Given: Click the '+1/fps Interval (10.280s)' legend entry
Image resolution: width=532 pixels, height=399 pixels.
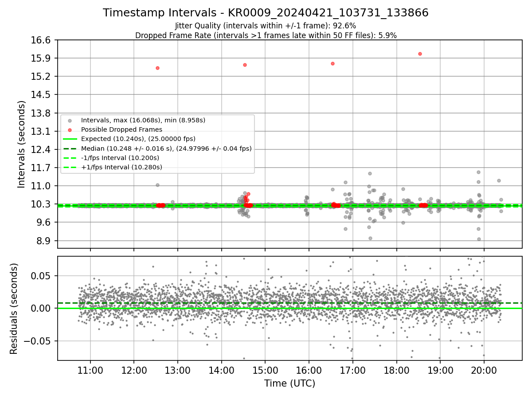Looking at the screenshot, I should (121, 167).
